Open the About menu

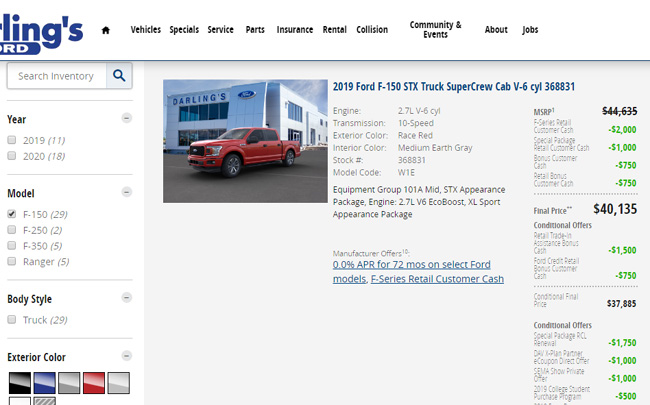[x=496, y=30]
